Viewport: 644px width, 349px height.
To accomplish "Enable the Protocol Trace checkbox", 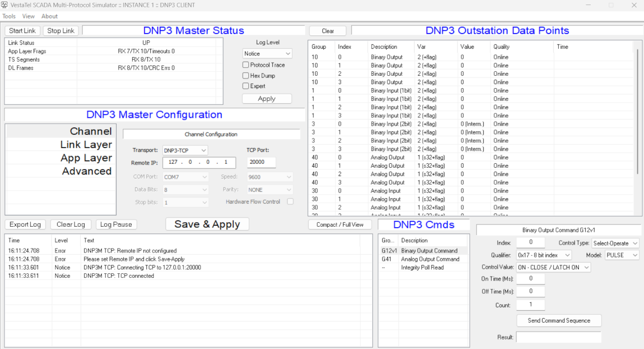I will tap(245, 65).
